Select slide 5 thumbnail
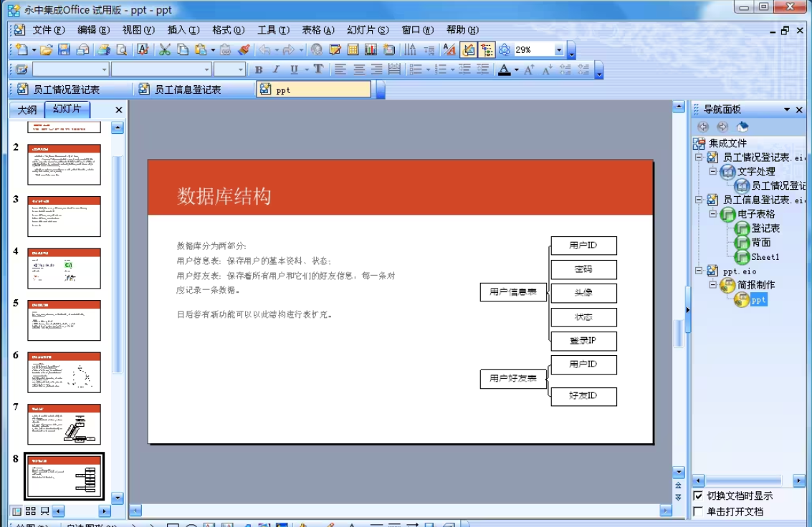 coord(65,320)
